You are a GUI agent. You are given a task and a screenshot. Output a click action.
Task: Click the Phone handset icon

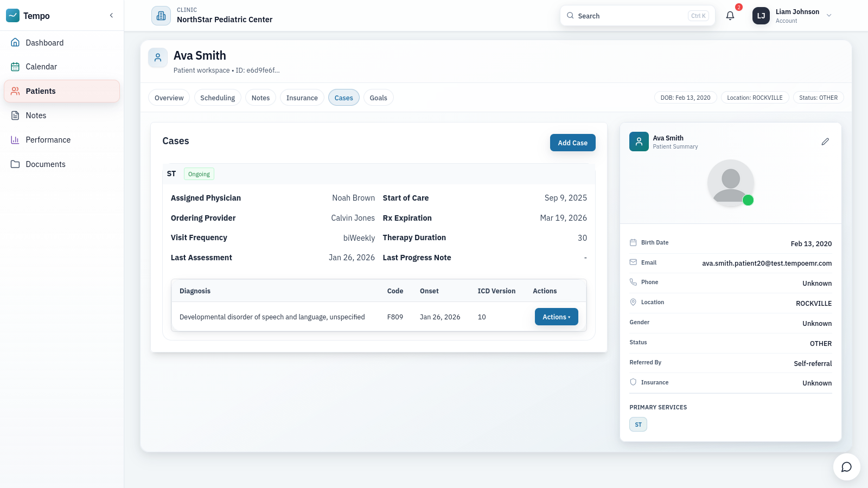(x=633, y=282)
